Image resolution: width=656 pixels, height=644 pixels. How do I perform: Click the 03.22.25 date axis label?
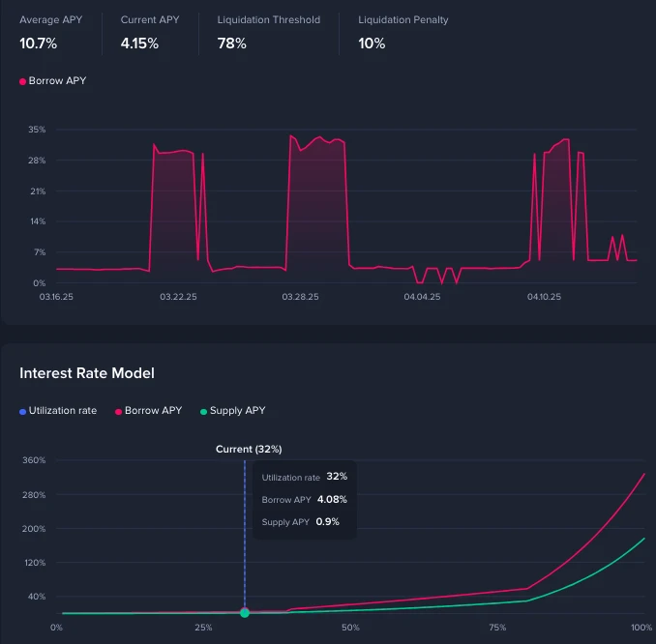point(178,297)
